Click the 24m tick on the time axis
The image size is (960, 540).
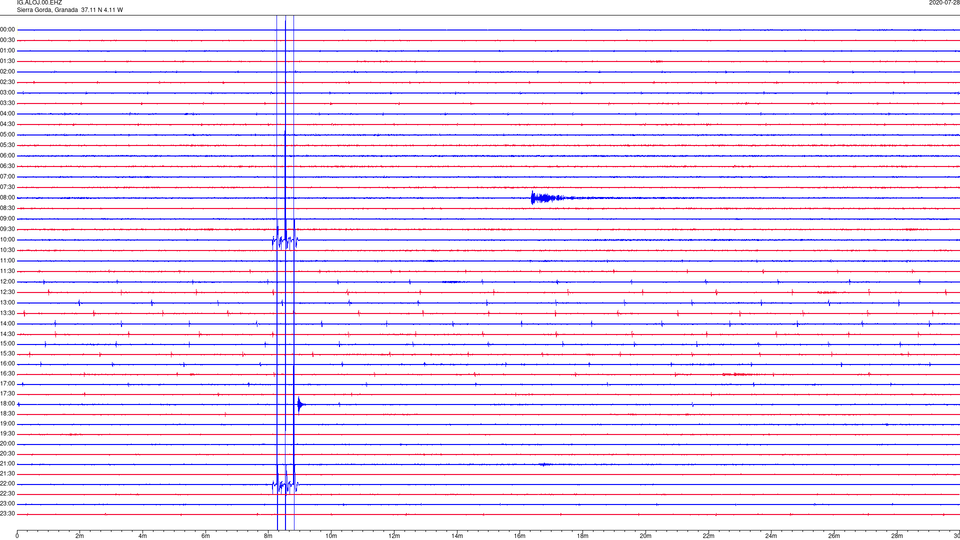point(771,536)
